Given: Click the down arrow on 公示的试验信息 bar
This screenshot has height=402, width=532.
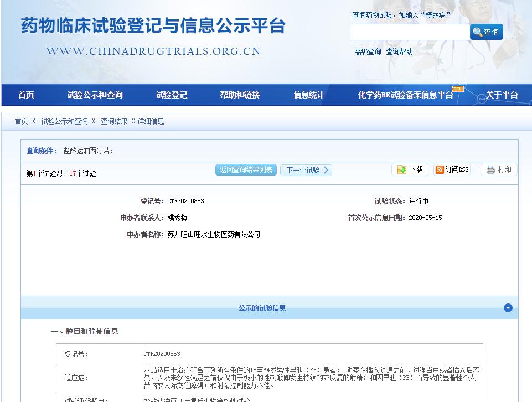Looking at the screenshot, I should click(x=508, y=308).
